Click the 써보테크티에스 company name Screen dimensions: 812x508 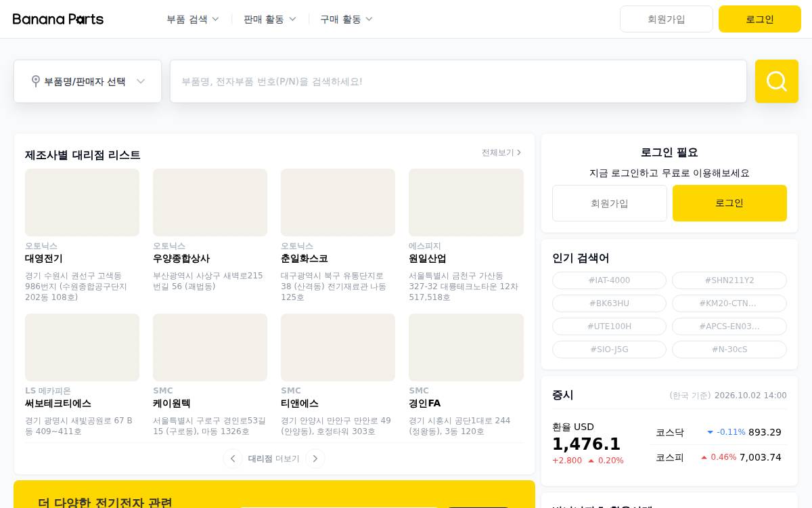58,403
